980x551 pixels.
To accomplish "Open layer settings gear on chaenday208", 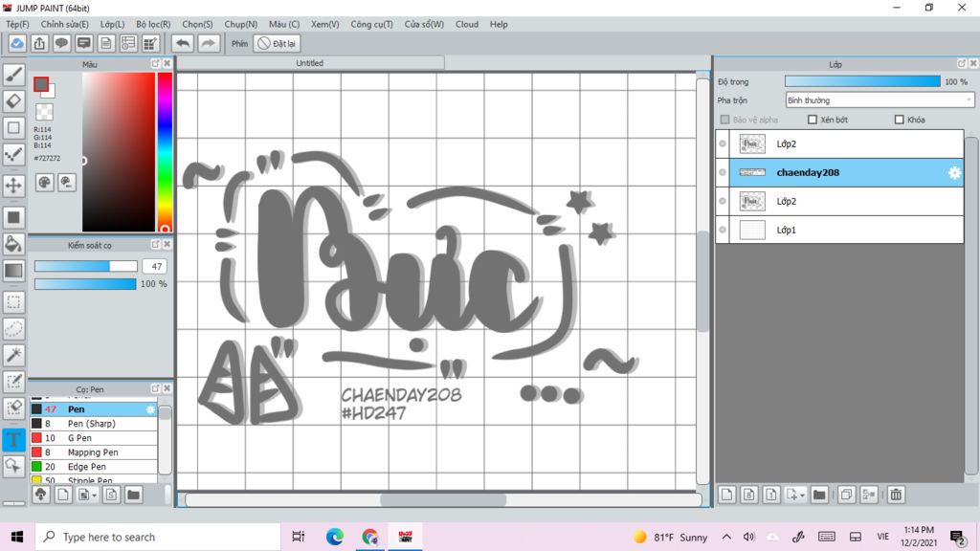I will [x=954, y=173].
